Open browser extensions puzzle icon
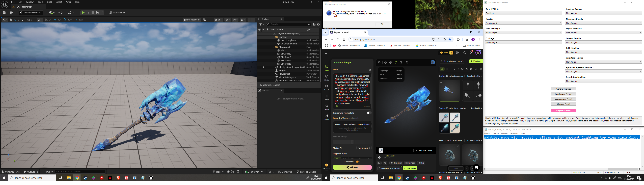 [458, 40]
